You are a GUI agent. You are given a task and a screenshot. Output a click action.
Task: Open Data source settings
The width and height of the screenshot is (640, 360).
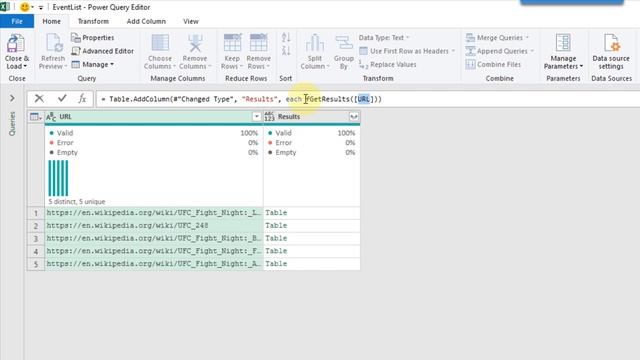pyautogui.click(x=611, y=52)
